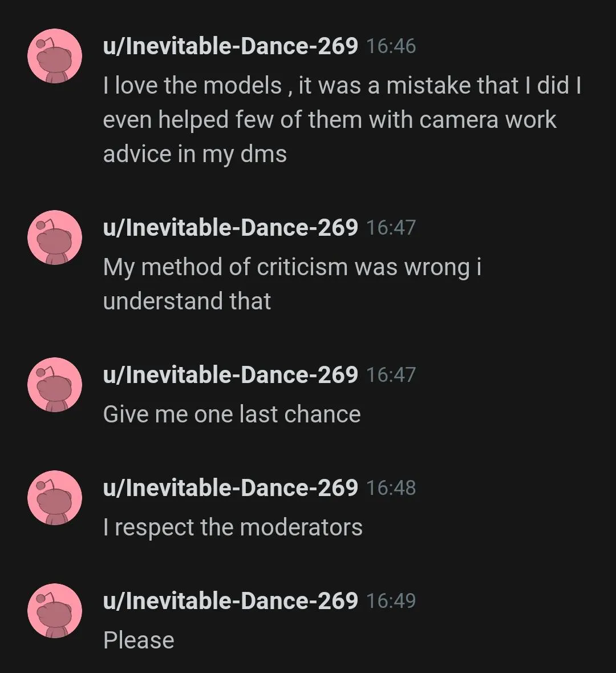Click the 'Give me one last chance' message

click(232, 414)
